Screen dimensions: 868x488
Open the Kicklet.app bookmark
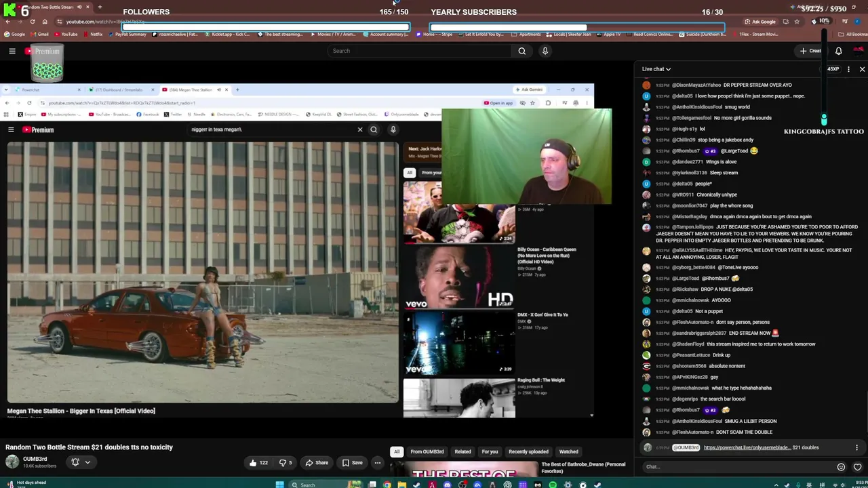coord(227,34)
